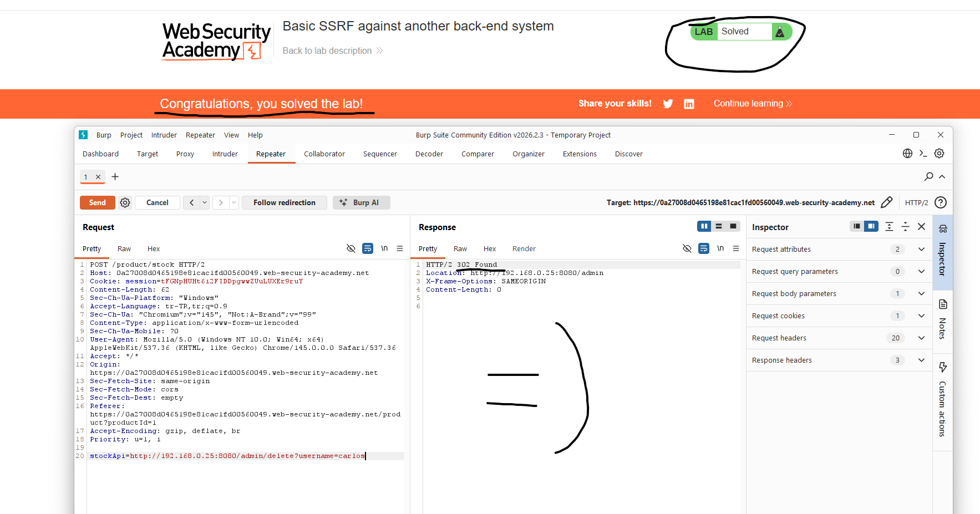
Task: Toggle newline display in Request panel
Action: (x=384, y=248)
